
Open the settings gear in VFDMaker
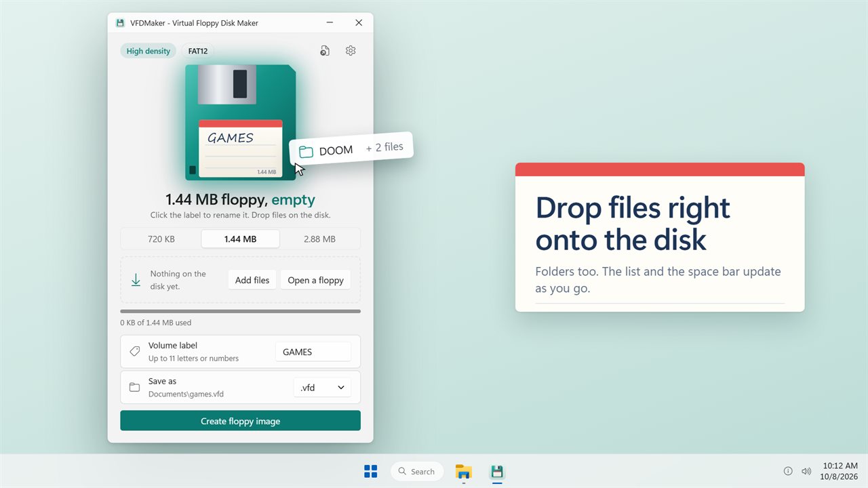[351, 51]
